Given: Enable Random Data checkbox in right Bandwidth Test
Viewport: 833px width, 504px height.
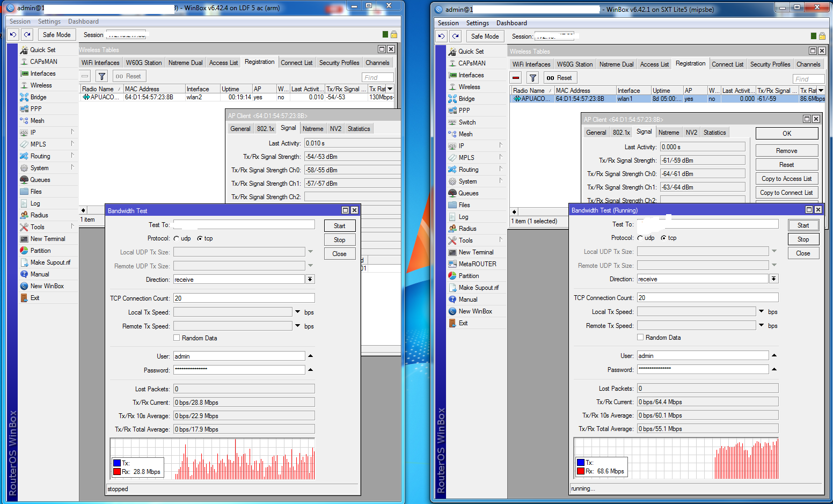Looking at the screenshot, I should pos(640,338).
